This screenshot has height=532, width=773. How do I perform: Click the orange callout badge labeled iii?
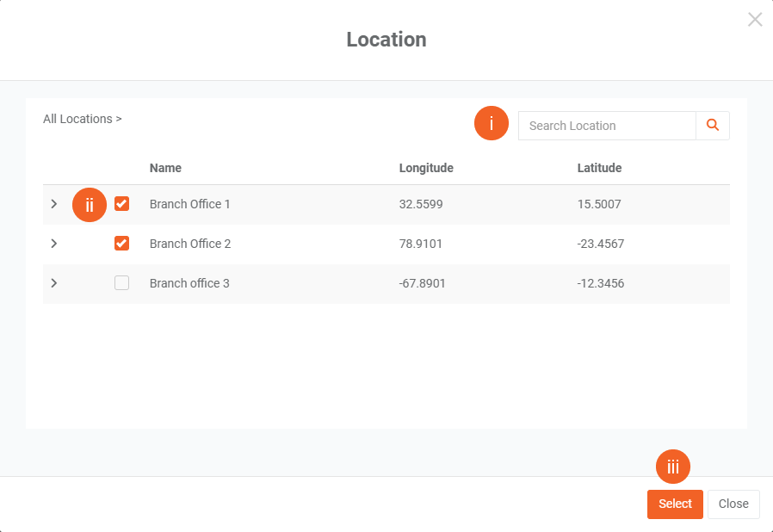673,467
